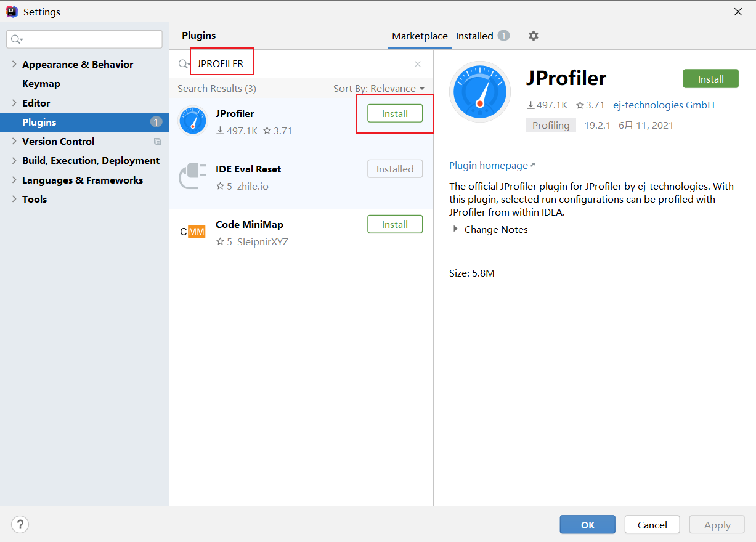The image size is (756, 542).
Task: Open the plugins gear settings icon
Action: 534,36
